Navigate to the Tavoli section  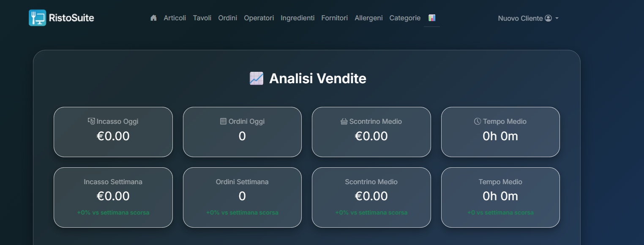(x=202, y=18)
